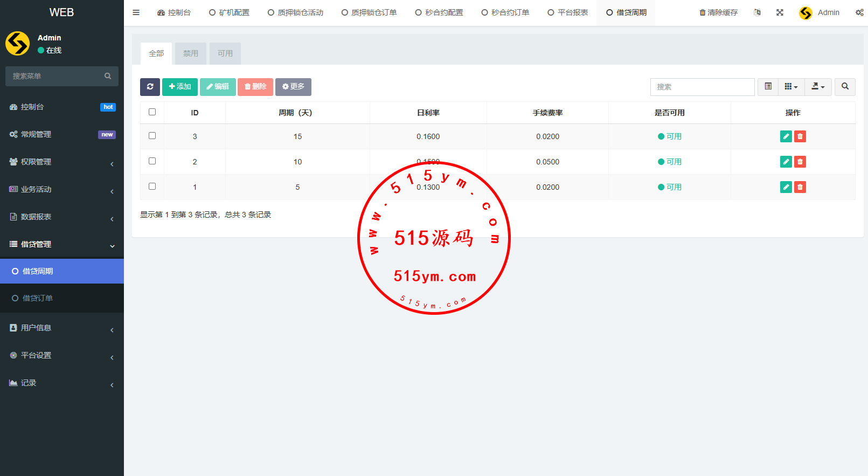Expand the 用户信息 sidebar menu
The height and width of the screenshot is (476, 868).
(62, 328)
